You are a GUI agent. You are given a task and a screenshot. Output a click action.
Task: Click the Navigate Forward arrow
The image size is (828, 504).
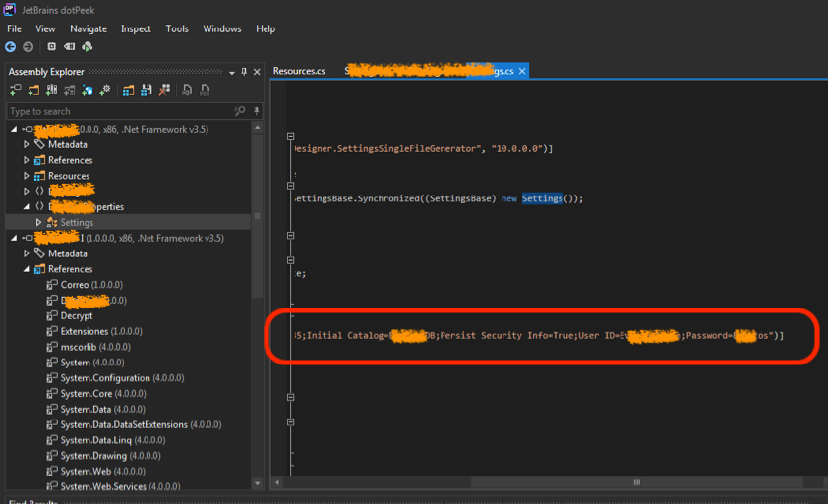click(28, 46)
